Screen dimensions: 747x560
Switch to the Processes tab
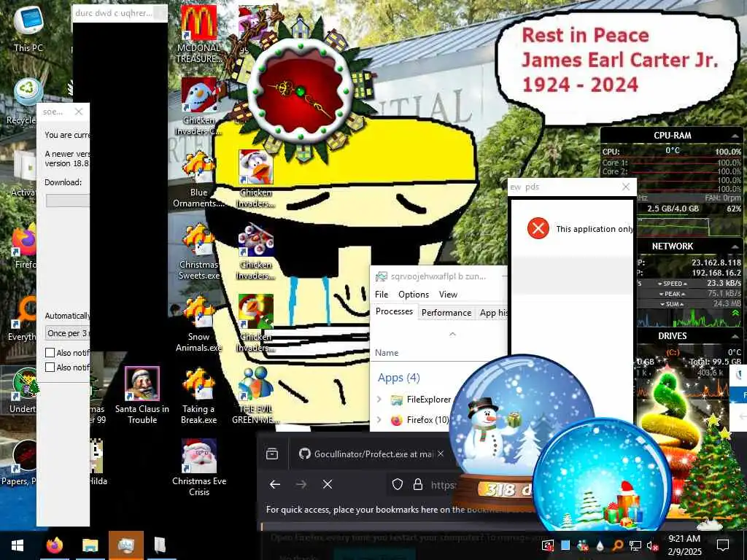point(394,311)
